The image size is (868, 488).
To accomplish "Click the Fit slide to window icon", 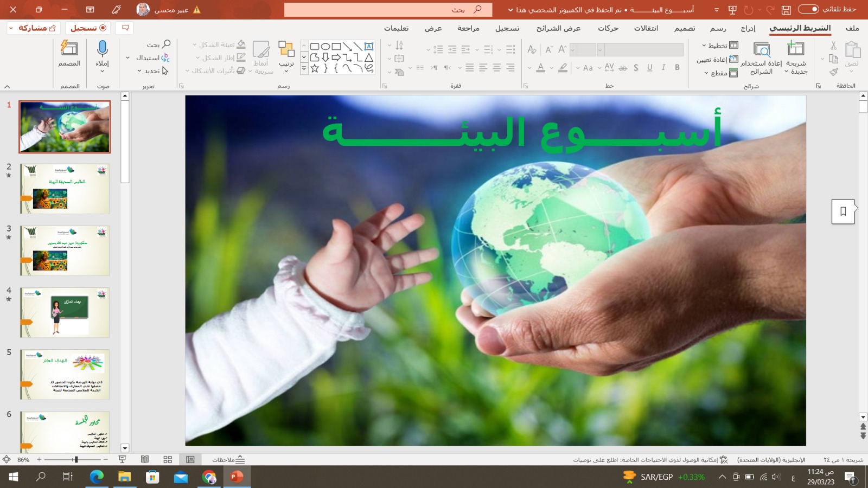I will pyautogui.click(x=7, y=459).
